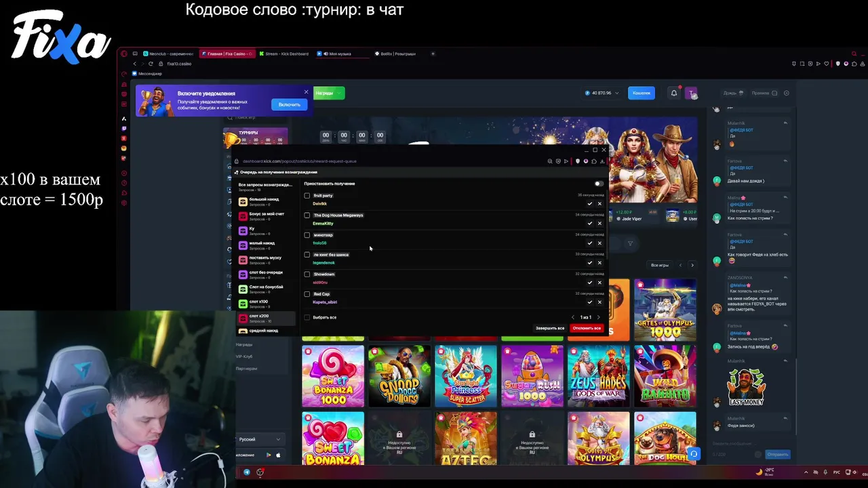The height and width of the screenshot is (488, 868).
Task: Switch to the Neonclub browser tab
Action: point(169,54)
